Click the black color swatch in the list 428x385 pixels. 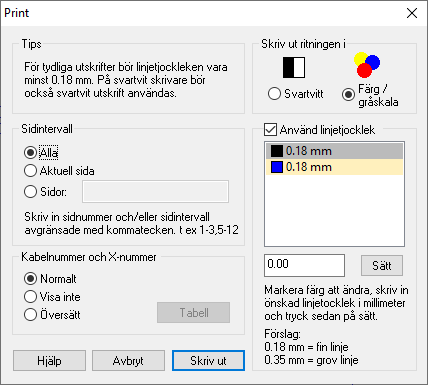tap(277, 151)
